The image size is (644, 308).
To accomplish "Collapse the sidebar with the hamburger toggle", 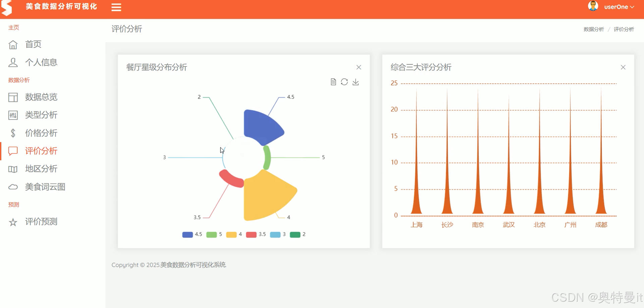I will (x=116, y=7).
